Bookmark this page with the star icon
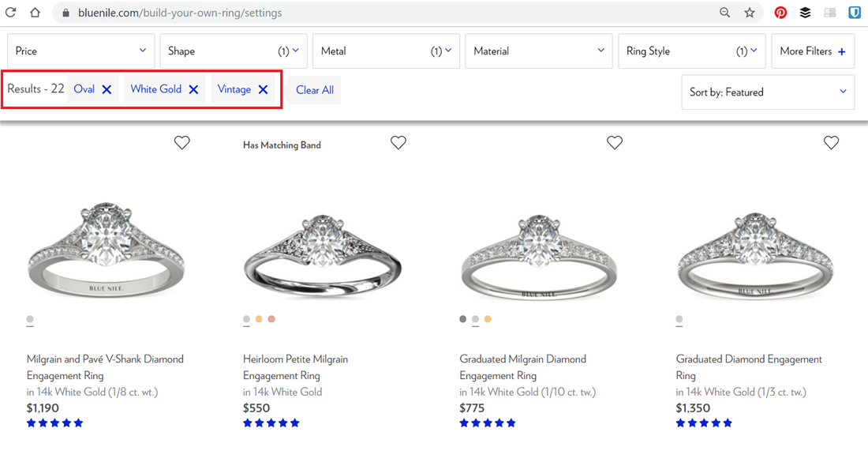 (x=750, y=12)
